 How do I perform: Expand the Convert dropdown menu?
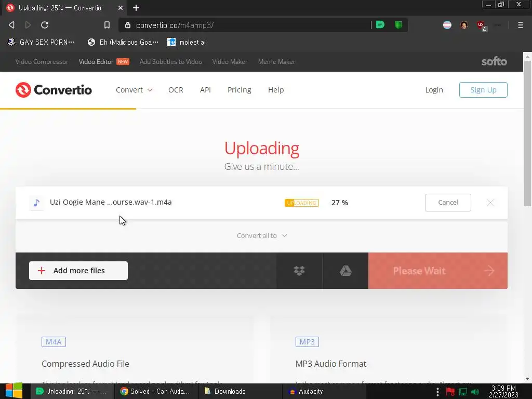pyautogui.click(x=134, y=90)
